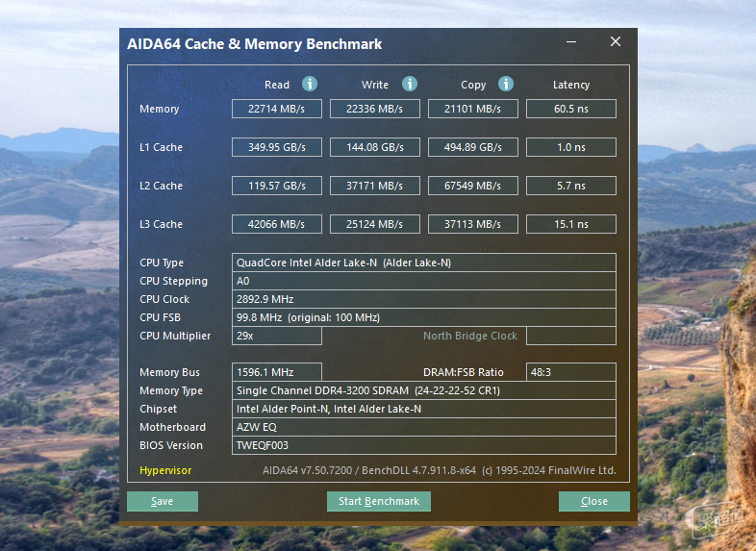The width and height of the screenshot is (756, 551).
Task: Click the empty North Bridge Clock field
Action: pos(571,336)
